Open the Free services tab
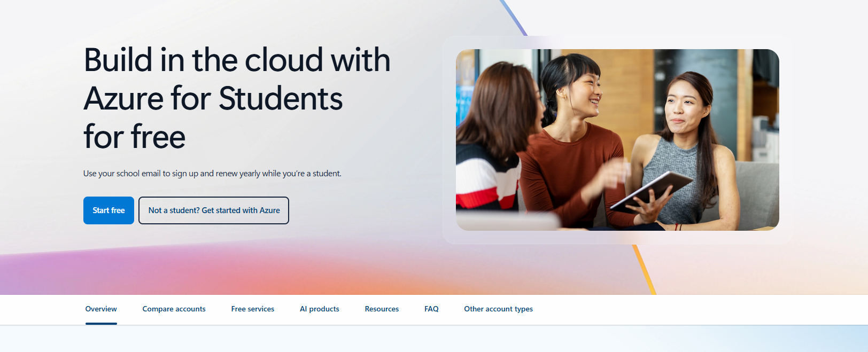This screenshot has height=352, width=868. 253,309
